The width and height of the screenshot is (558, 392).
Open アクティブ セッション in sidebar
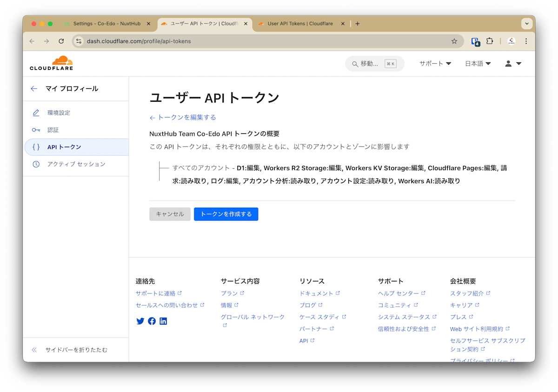tap(76, 164)
